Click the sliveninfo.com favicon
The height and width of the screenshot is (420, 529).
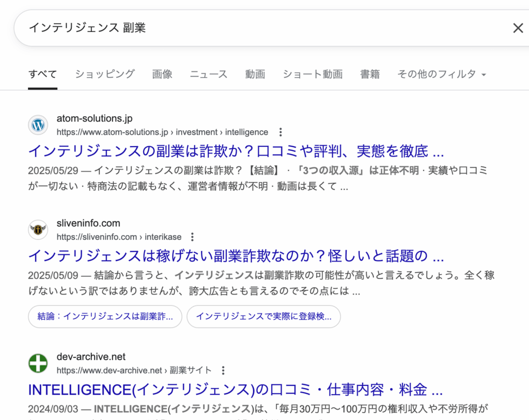point(38,230)
